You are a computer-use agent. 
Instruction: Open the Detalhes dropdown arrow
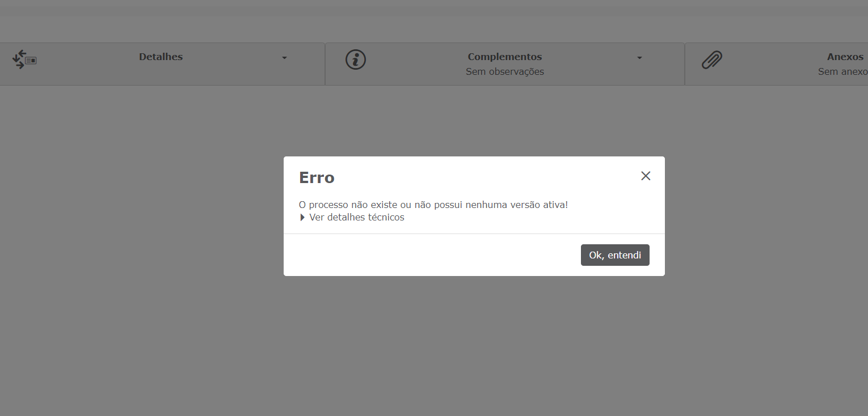point(284,58)
